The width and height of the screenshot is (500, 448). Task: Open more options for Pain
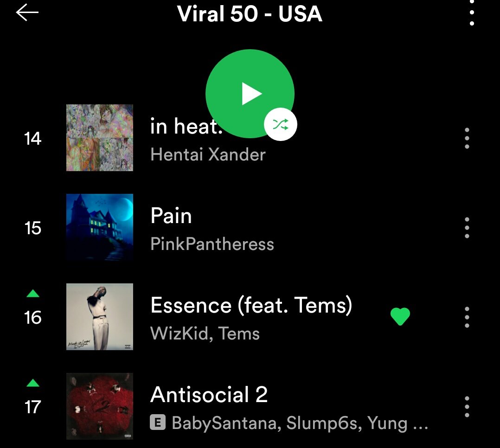(467, 228)
